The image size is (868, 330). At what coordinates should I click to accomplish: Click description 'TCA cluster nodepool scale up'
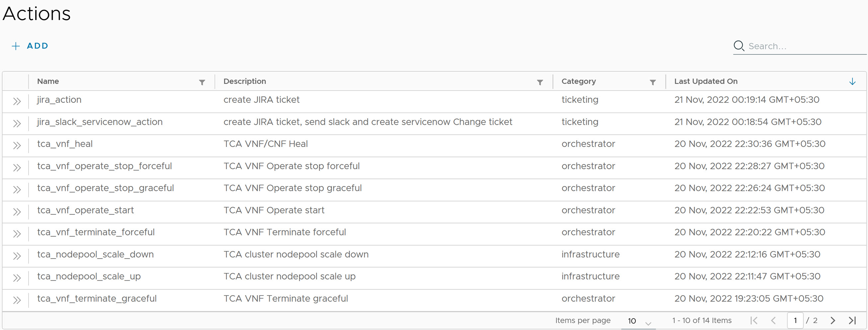289,276
